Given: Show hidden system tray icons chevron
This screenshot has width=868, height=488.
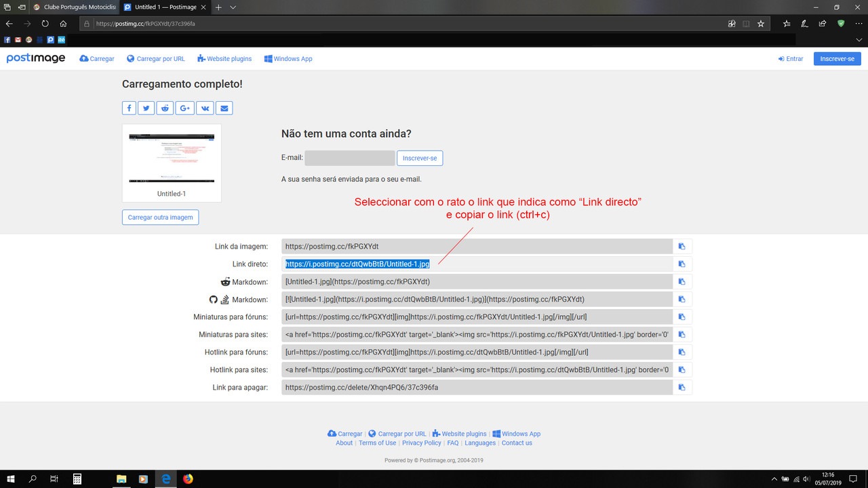Looking at the screenshot, I should click(x=774, y=479).
